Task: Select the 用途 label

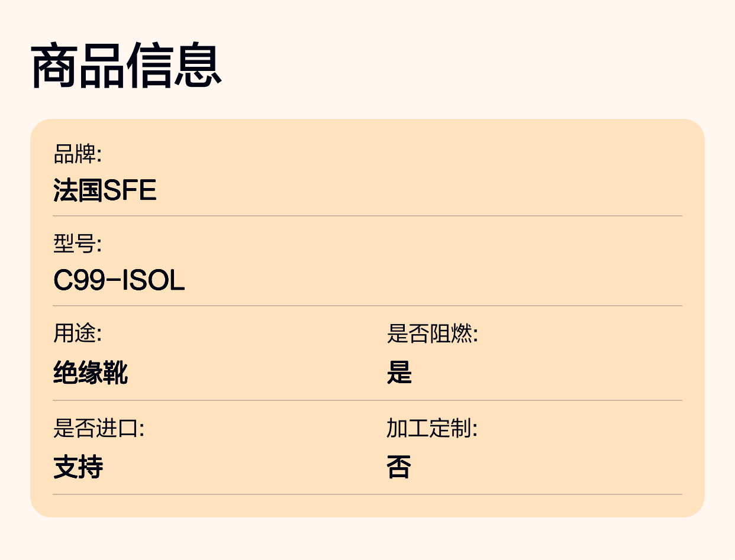Action: (78, 334)
